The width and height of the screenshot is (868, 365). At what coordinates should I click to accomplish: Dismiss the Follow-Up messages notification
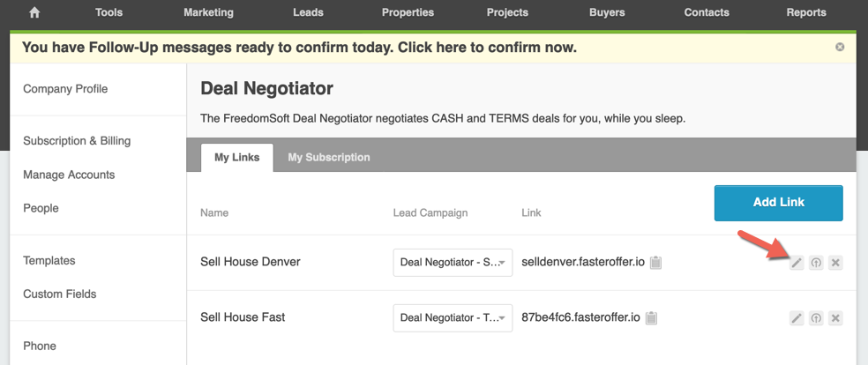[x=840, y=47]
